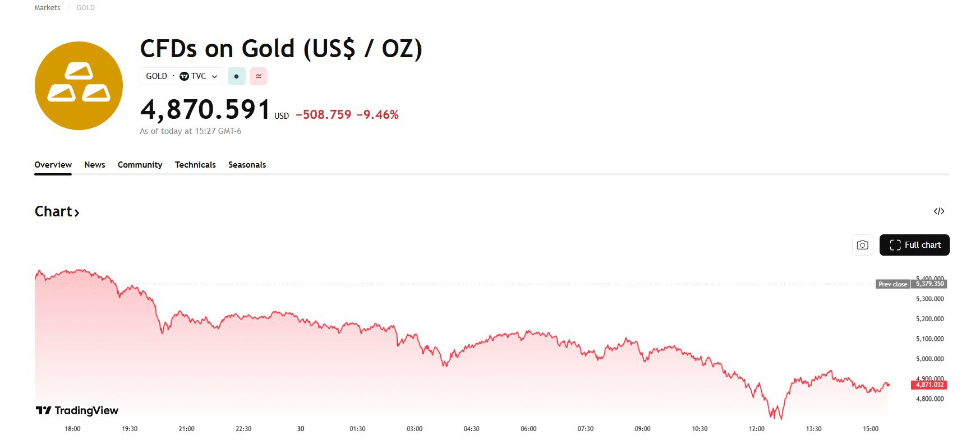980x444 pixels.
Task: Select the Technicals tab
Action: coord(195,165)
